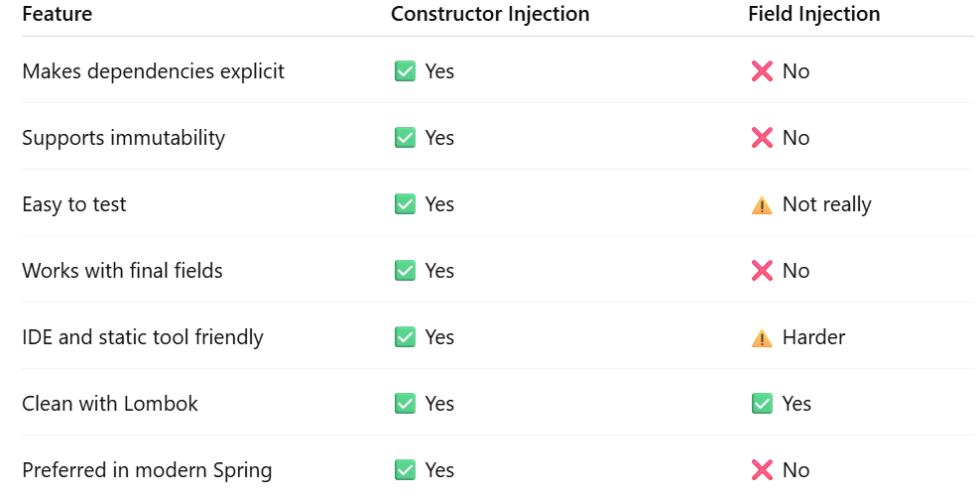
Task: Click Constructor Injection checkmark for Easy to test
Action: [405, 204]
